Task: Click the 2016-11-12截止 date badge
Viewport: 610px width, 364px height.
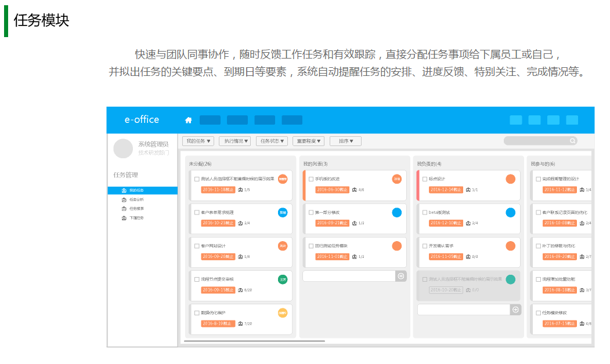Action: tap(560, 190)
